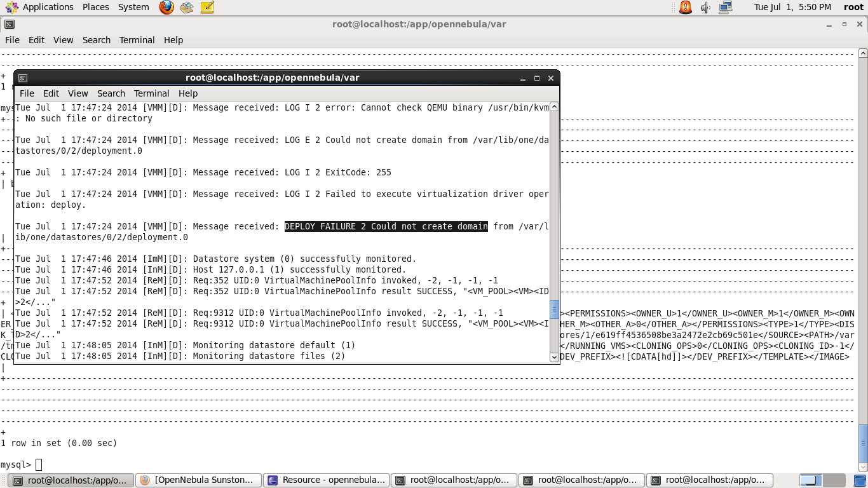Screen dimensions: 868x488
Task: Switch to Resource - opennebula taskbar item
Action: point(326,480)
